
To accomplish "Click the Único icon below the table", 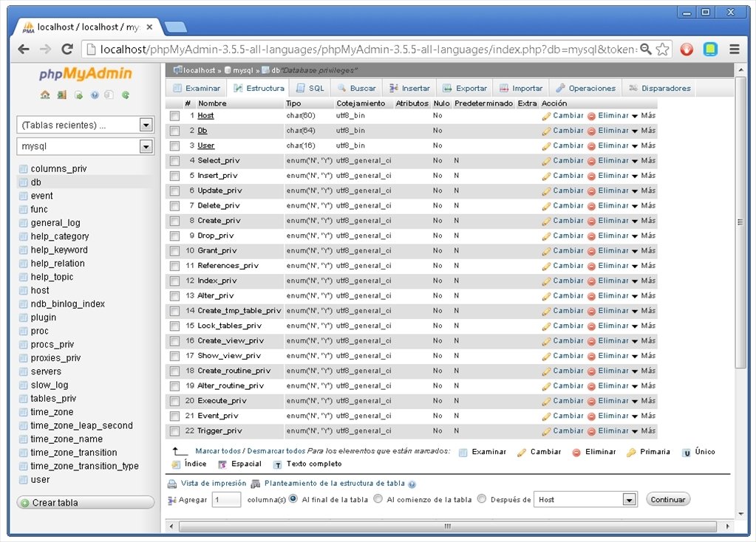I will [x=686, y=453].
